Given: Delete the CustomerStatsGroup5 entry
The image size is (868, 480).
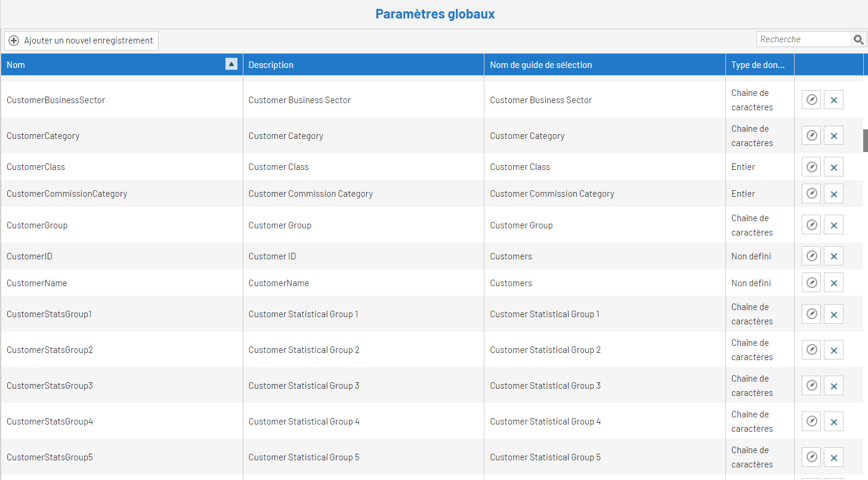Looking at the screenshot, I should coord(833,457).
